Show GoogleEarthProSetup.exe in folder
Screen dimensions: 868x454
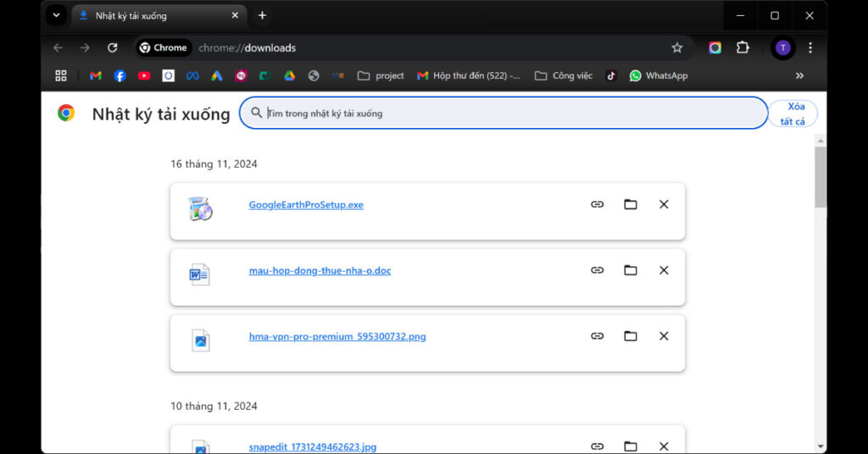tap(631, 204)
